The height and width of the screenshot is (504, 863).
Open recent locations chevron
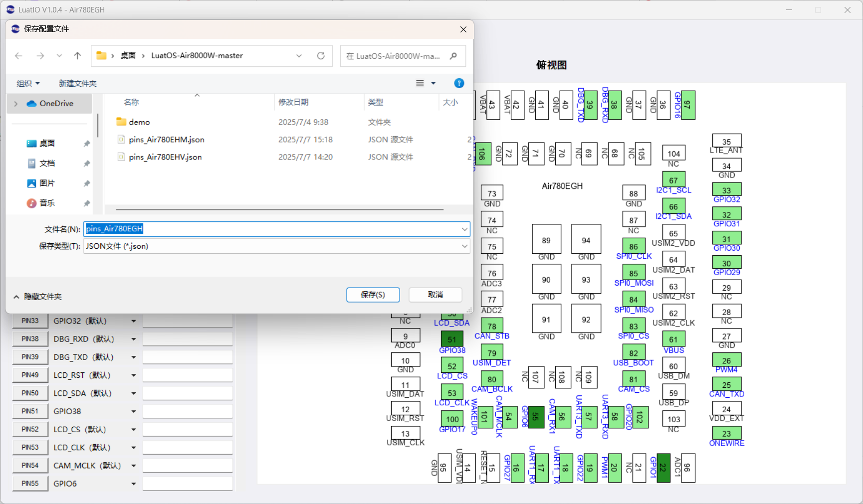(59, 56)
